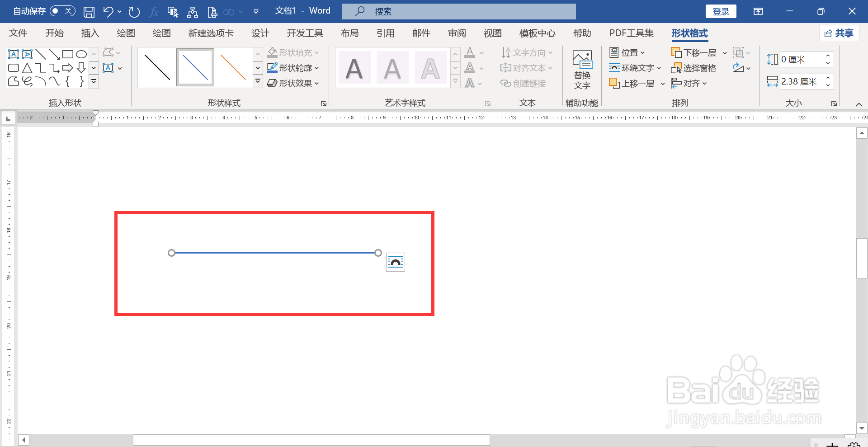Viewport: 868px width, 447px height.
Task: Click the shape height field 0 厘米
Action: tap(801, 59)
